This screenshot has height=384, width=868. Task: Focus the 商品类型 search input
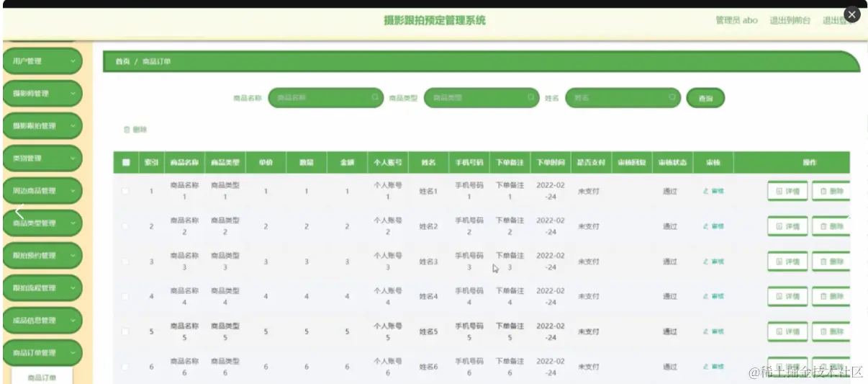point(481,97)
